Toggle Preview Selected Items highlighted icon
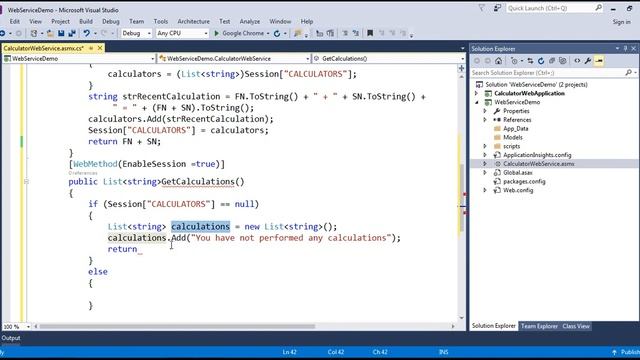Viewport: 640px width, 360px height. pos(599,61)
